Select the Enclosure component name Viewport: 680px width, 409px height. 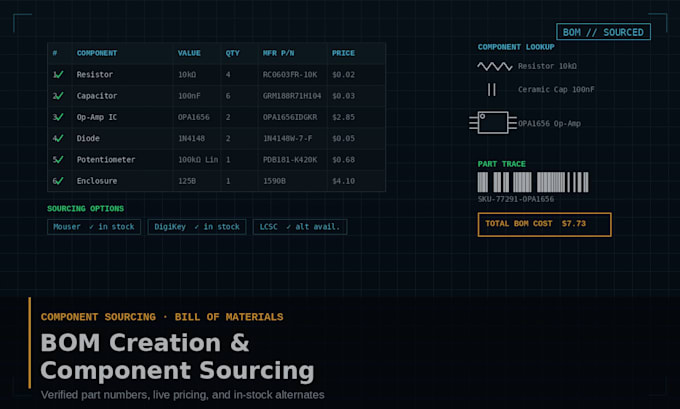(x=97, y=181)
